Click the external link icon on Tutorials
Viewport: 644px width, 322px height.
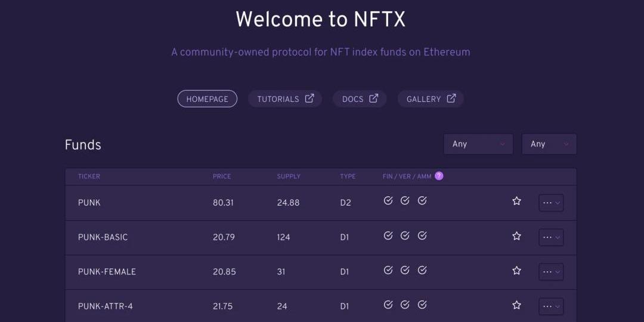(x=309, y=98)
